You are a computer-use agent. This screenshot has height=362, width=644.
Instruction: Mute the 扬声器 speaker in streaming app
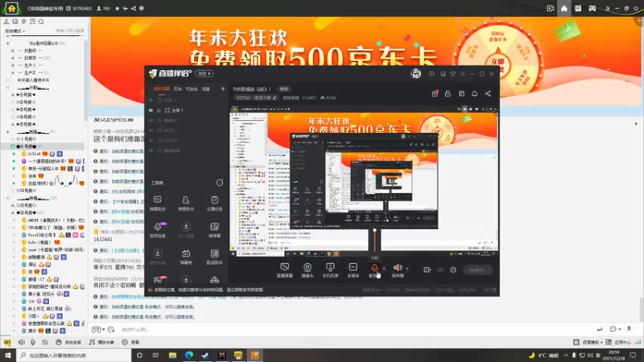[397, 268]
